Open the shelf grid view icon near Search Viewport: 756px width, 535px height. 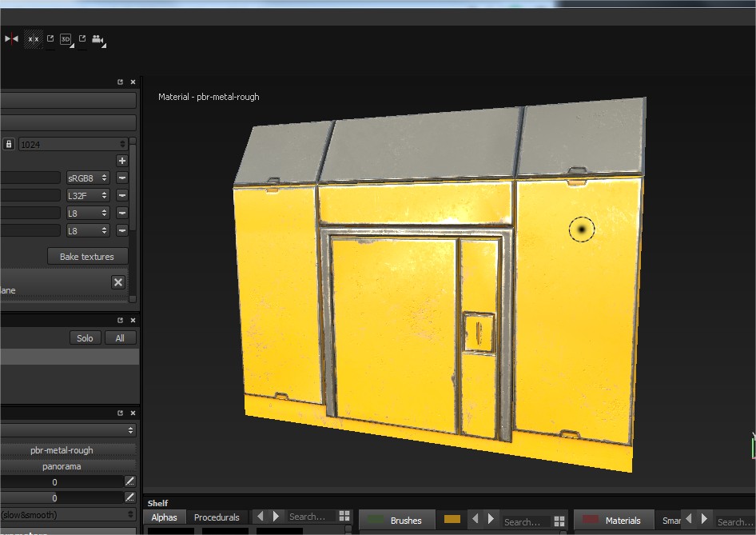tap(345, 517)
